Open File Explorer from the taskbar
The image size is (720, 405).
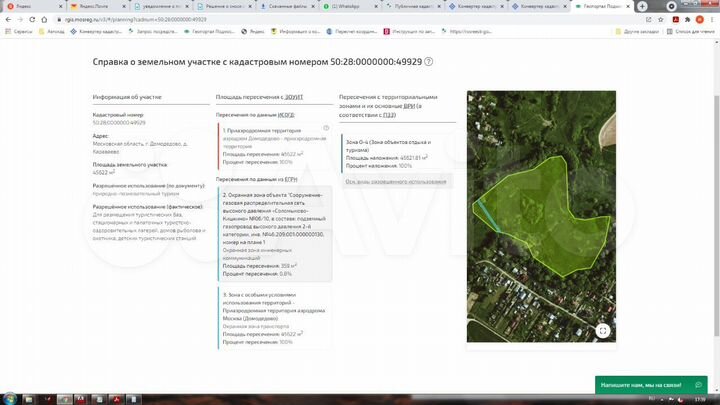pyautogui.click(x=28, y=399)
